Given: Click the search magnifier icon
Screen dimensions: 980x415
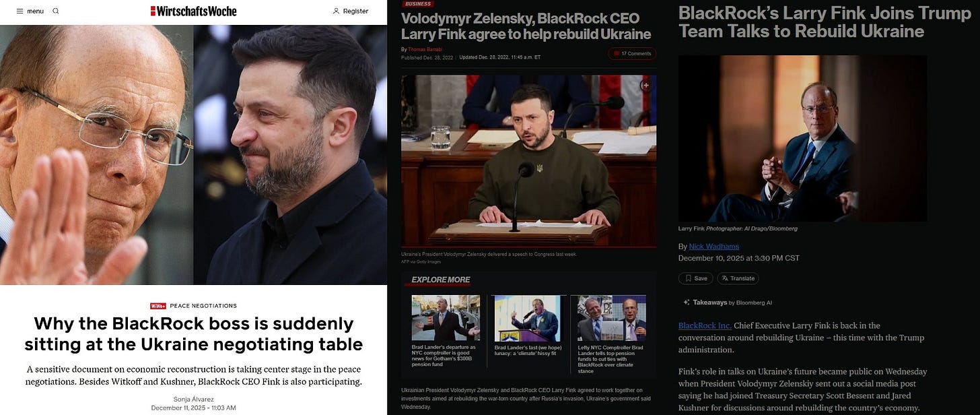Looking at the screenshot, I should (x=56, y=11).
